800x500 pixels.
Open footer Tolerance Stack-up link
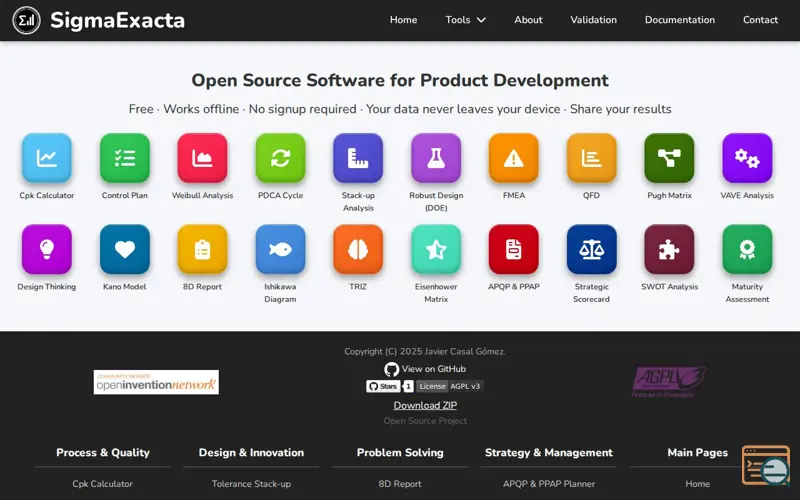(251, 484)
